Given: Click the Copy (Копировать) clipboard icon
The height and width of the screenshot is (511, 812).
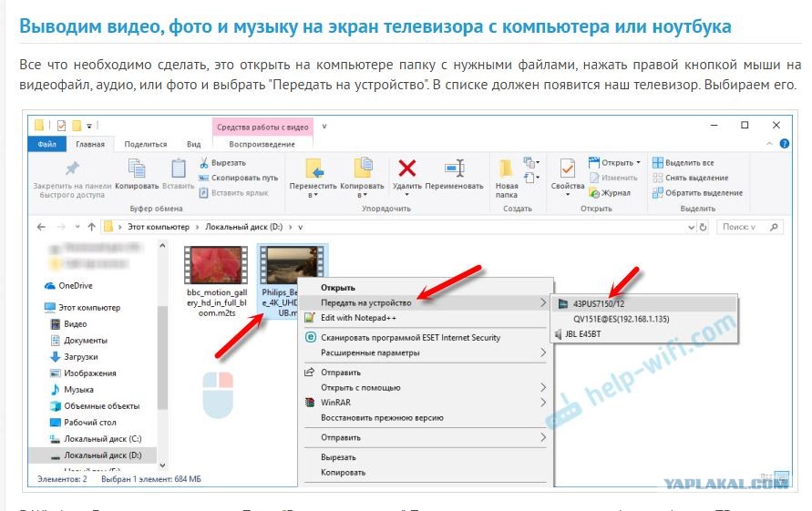Looking at the screenshot, I should click(x=137, y=169).
